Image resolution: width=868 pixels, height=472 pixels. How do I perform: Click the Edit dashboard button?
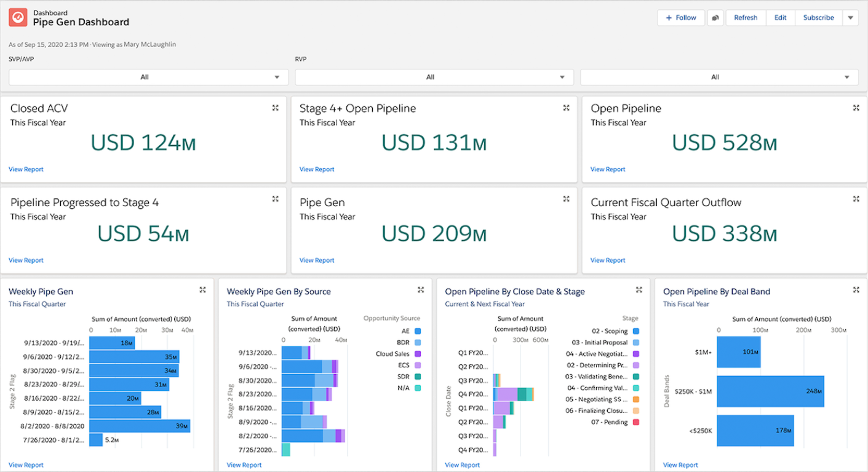pyautogui.click(x=780, y=18)
